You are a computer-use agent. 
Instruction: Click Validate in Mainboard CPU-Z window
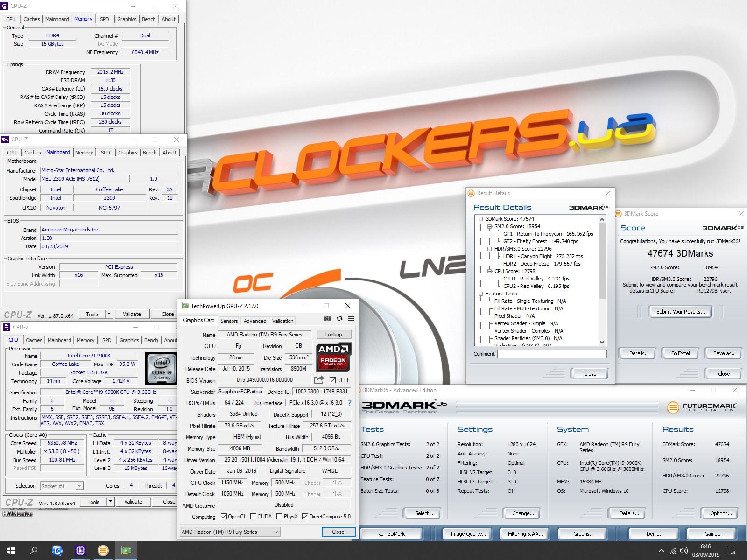point(132,314)
